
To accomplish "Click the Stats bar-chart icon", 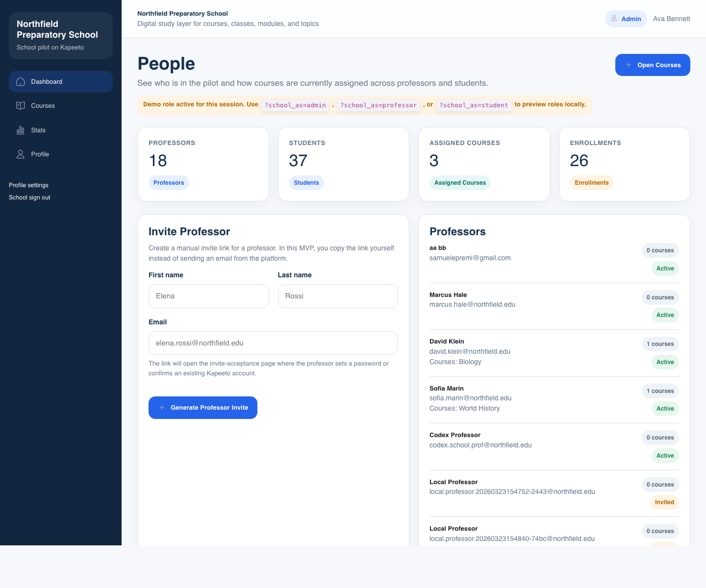I will pos(21,130).
